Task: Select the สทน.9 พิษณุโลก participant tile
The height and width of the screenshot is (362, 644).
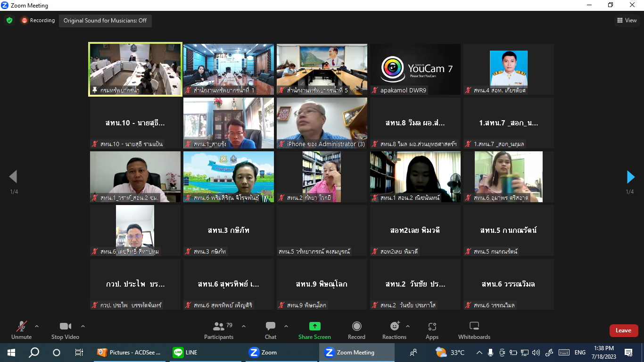Action: 322,284
